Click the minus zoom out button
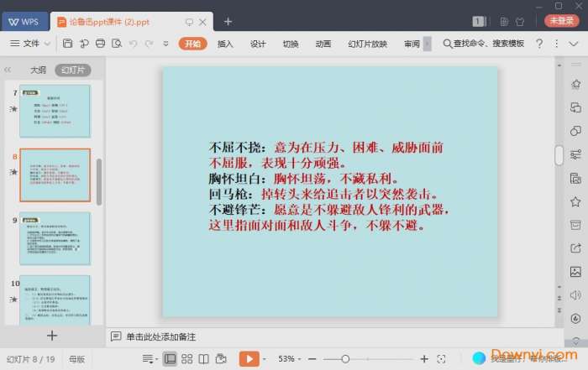 coord(312,359)
